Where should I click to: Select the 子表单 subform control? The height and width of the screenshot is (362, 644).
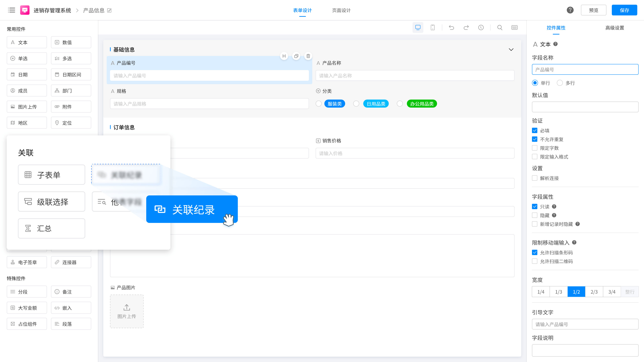coord(51,175)
